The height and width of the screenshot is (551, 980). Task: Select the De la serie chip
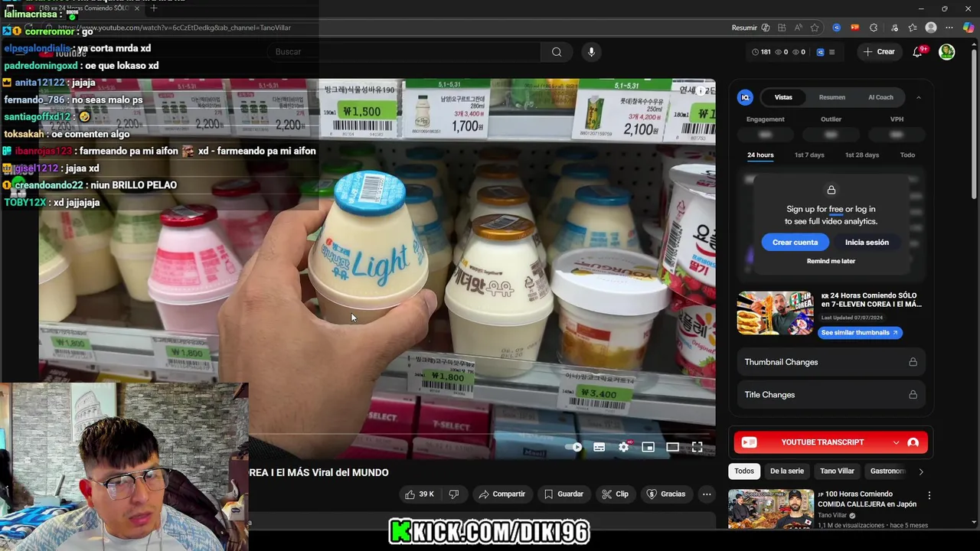[x=787, y=471]
